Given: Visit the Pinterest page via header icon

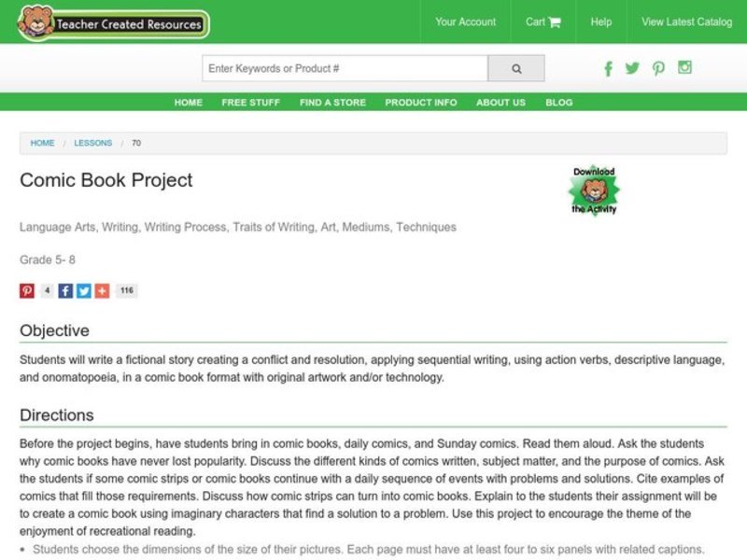Looking at the screenshot, I should [x=658, y=68].
